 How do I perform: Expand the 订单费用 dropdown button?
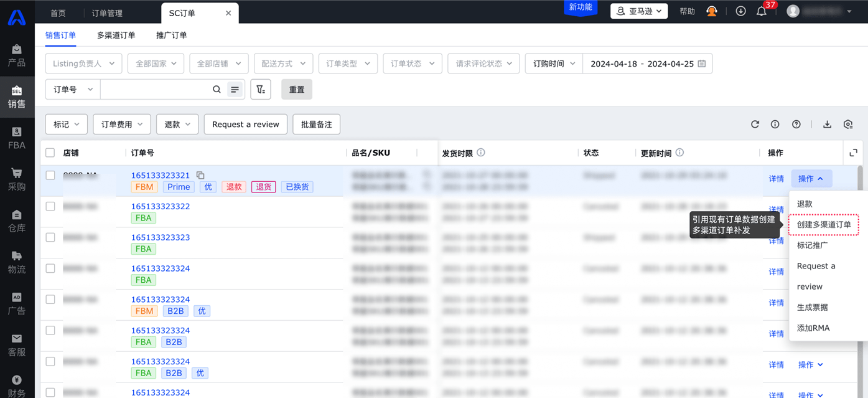coord(121,125)
